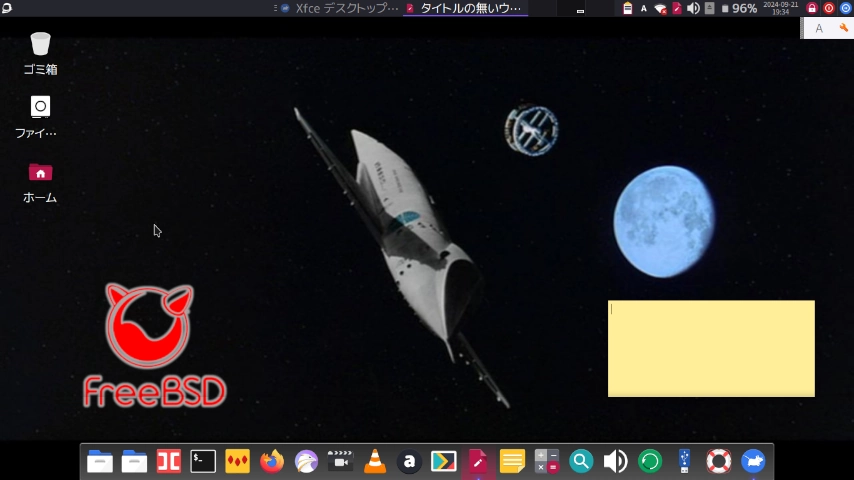The width and height of the screenshot is (854, 480).
Task: Click the pink document tray icon
Action: click(677, 8)
